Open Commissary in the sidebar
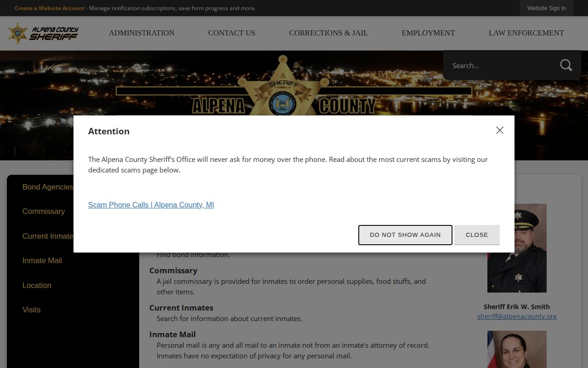 [44, 211]
